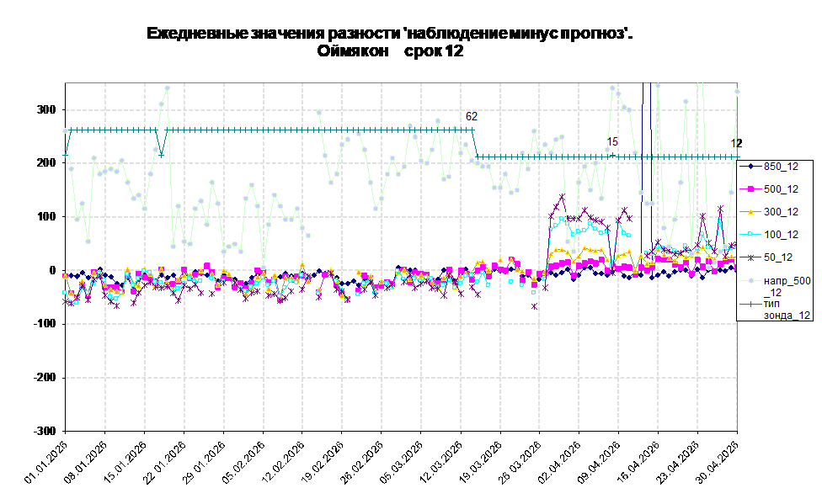Select the 300_12 legend entry
Screen dimensions: 822x504
tap(769, 212)
